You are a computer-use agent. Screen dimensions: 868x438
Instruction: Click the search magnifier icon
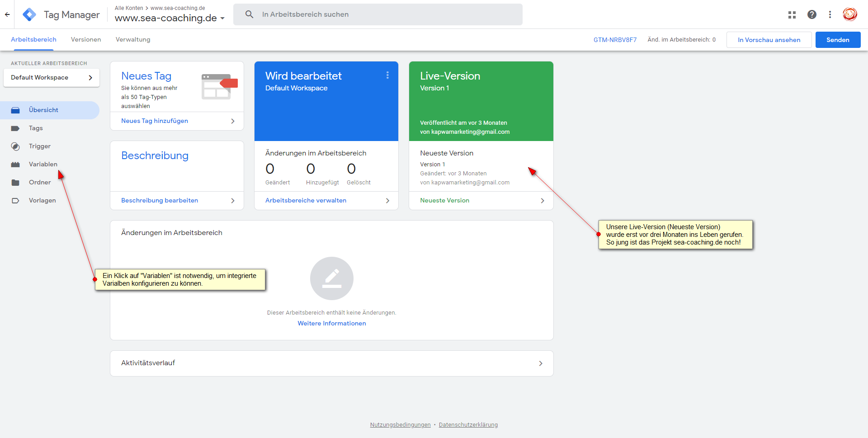pyautogui.click(x=249, y=14)
